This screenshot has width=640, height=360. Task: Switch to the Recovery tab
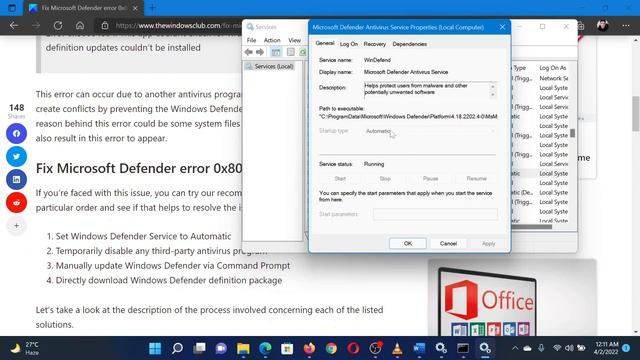point(375,44)
